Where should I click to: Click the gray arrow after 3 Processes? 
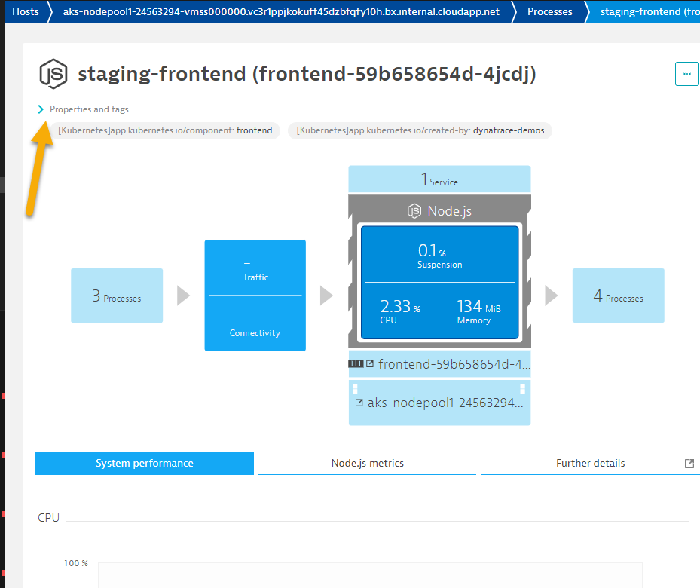183,296
